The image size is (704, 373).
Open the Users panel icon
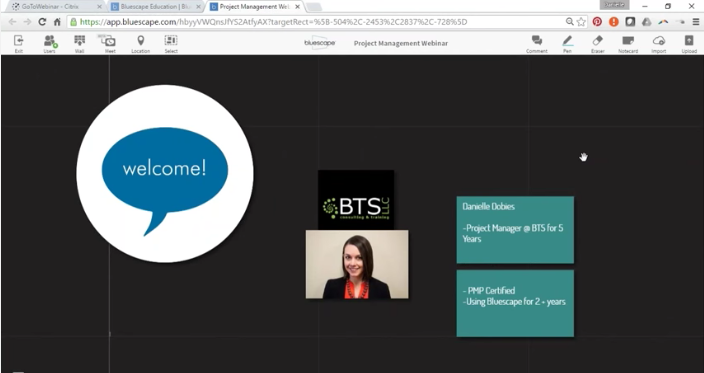tap(50, 41)
